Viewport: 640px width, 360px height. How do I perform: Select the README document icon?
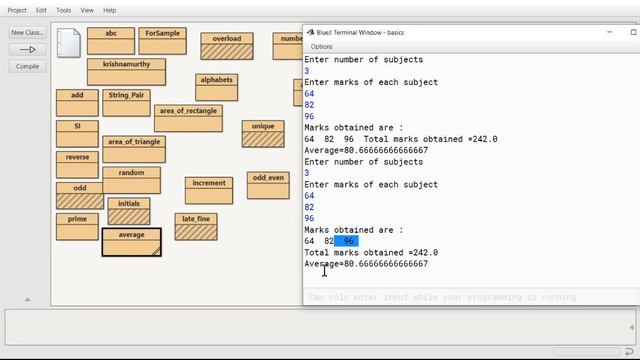click(69, 43)
